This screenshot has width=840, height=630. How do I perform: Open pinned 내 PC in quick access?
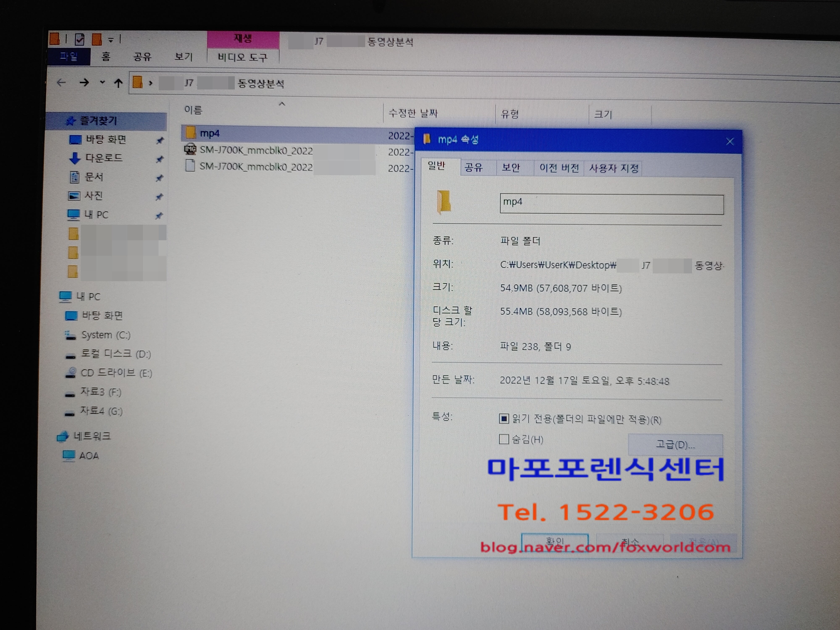96,215
